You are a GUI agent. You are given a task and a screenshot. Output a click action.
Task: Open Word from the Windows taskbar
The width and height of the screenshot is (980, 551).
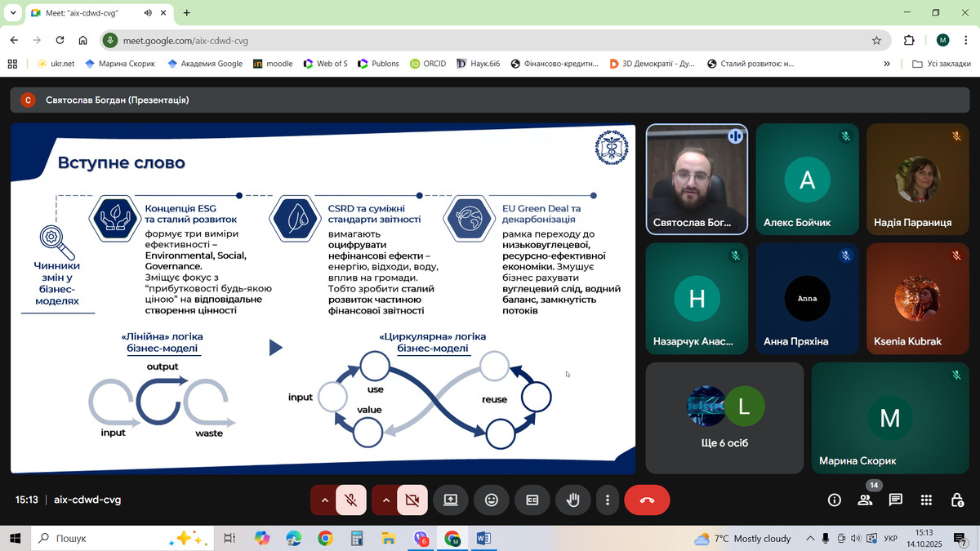(x=483, y=539)
